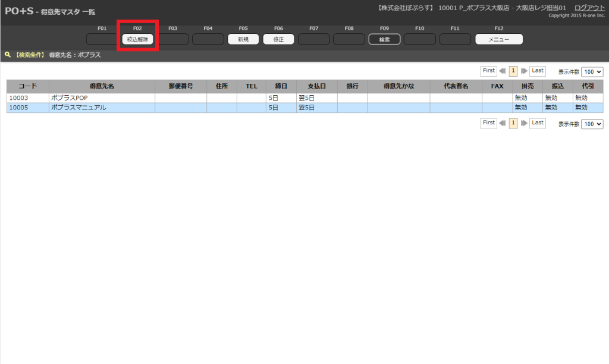
Task: Select the row for ポプラスPOP
Action: (x=101, y=98)
